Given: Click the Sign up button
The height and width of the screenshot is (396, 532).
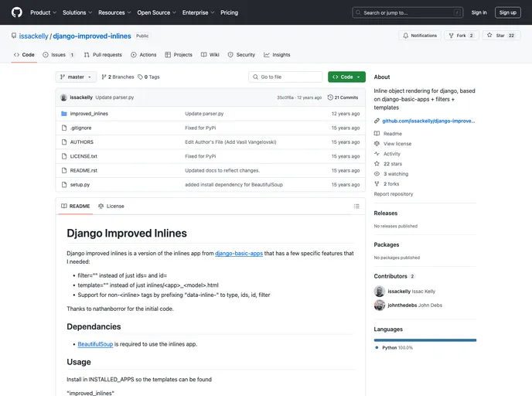Looking at the screenshot, I should tap(507, 12).
